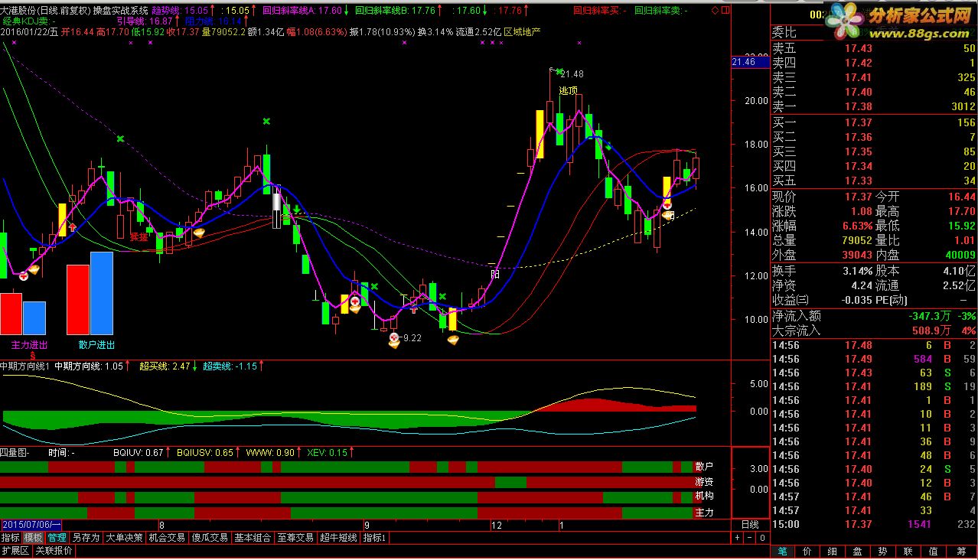Click the 趋势线: 15.05 readout
Image resolution: width=978 pixels, height=560 pixels.
(x=180, y=11)
